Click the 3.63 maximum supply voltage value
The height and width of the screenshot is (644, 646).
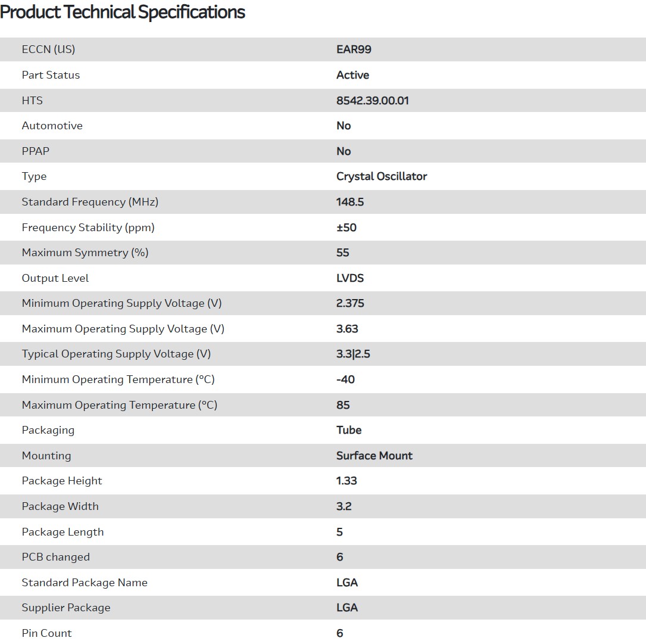pos(347,329)
